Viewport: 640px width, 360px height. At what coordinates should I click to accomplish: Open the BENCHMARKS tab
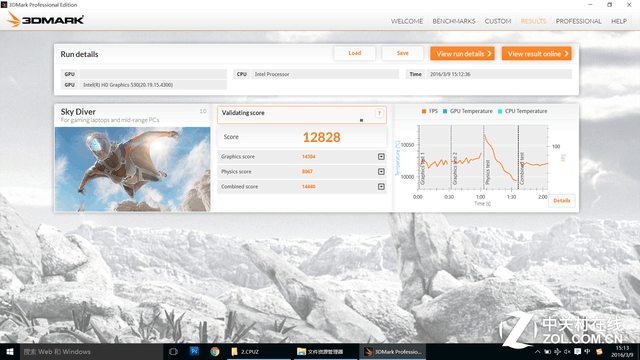[x=453, y=21]
